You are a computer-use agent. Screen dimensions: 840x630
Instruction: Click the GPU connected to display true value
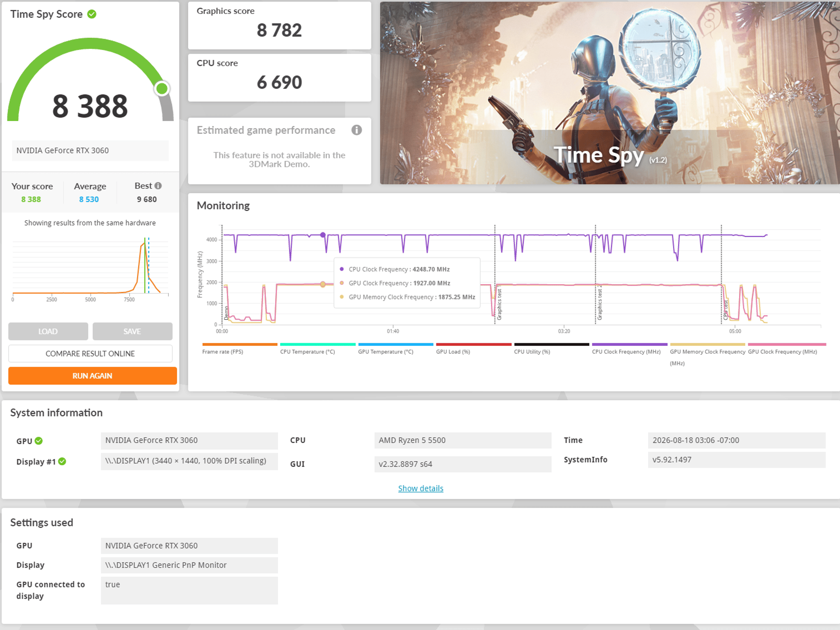(x=189, y=591)
